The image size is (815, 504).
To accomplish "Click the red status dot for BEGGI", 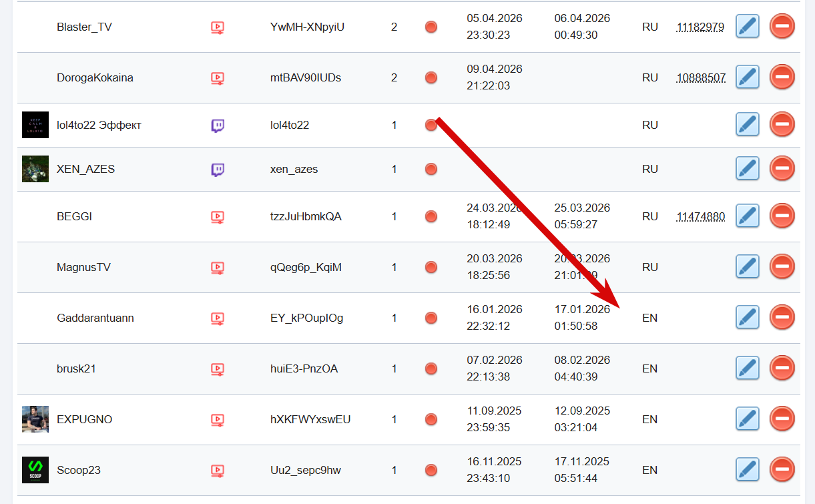I will (431, 216).
